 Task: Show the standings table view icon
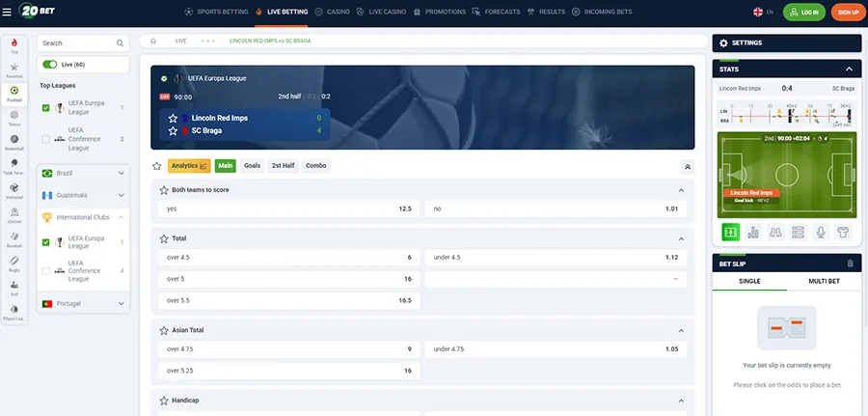coord(798,232)
